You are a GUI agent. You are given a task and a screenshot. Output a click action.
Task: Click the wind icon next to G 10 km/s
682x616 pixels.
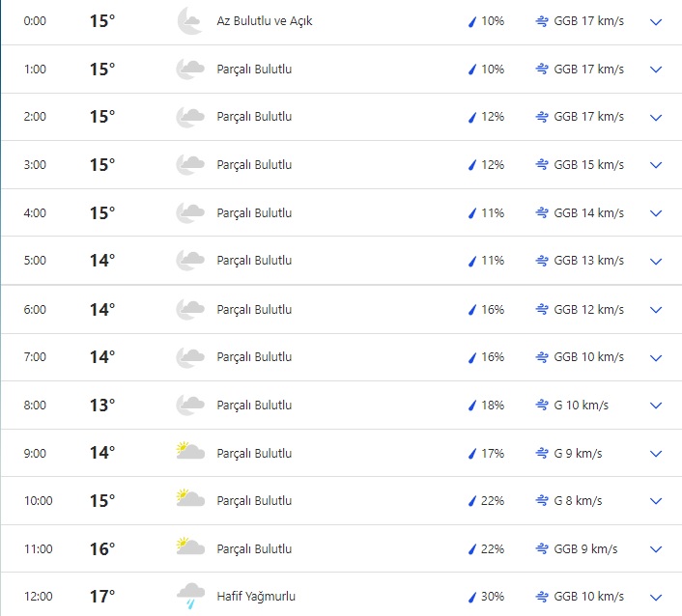[x=542, y=406]
